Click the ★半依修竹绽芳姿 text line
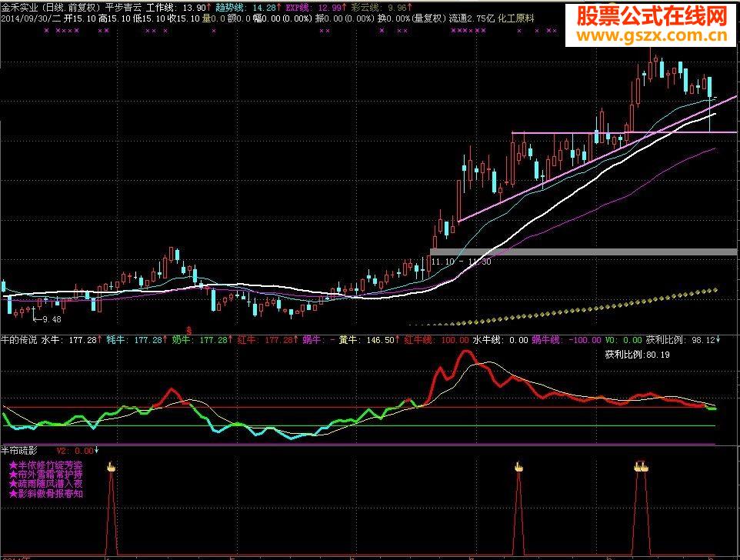740x560 pixels. [46, 465]
